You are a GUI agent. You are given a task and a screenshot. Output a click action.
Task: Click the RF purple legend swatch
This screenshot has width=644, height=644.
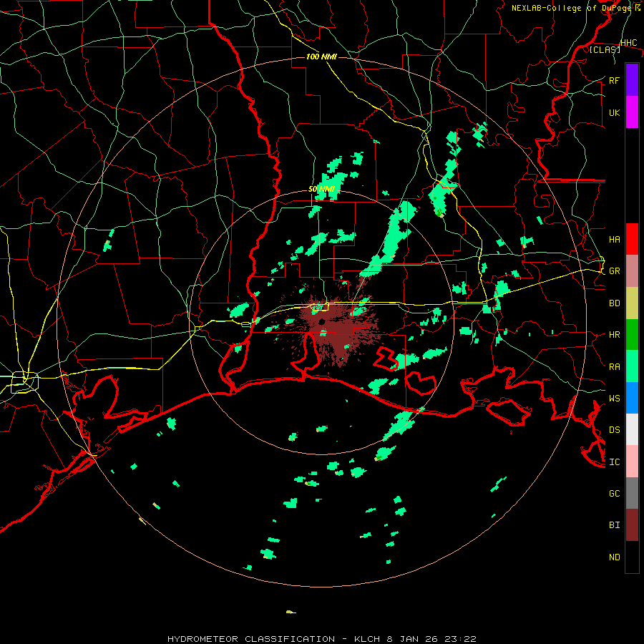click(x=632, y=80)
